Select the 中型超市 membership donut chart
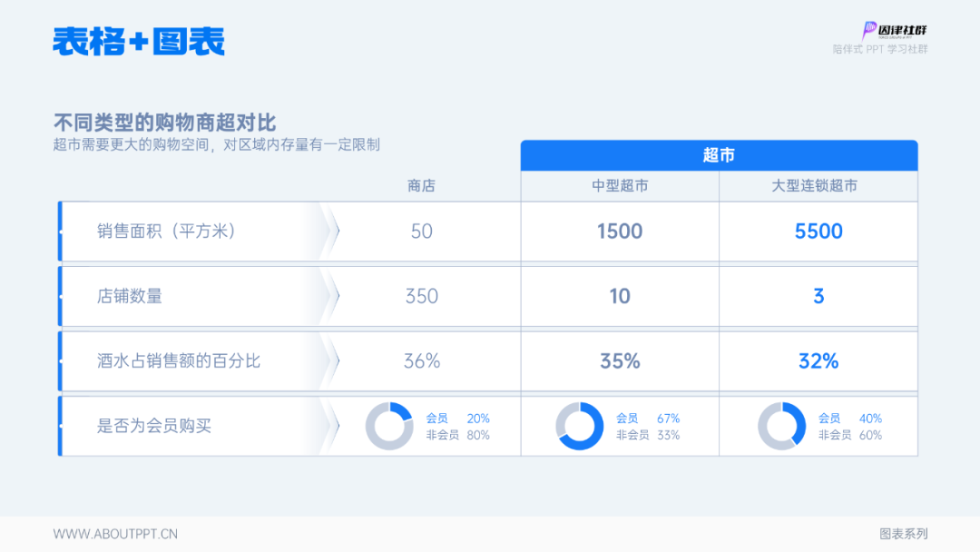Screen dimensions: 980x552 (579, 427)
